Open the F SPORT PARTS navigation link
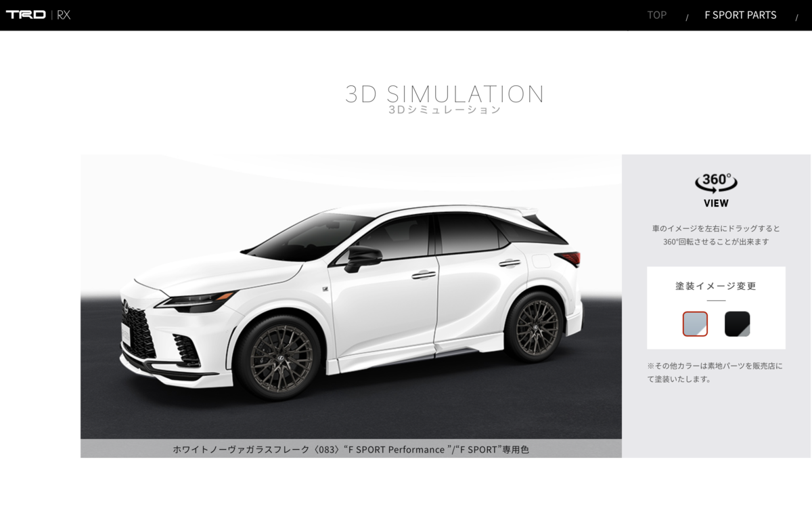Screen dimensions: 812x508 point(740,15)
